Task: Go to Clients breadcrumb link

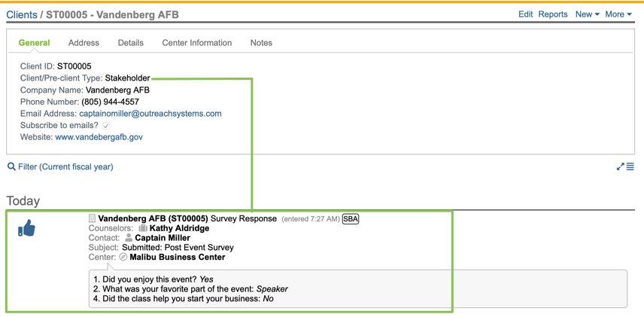Action: click(x=22, y=14)
